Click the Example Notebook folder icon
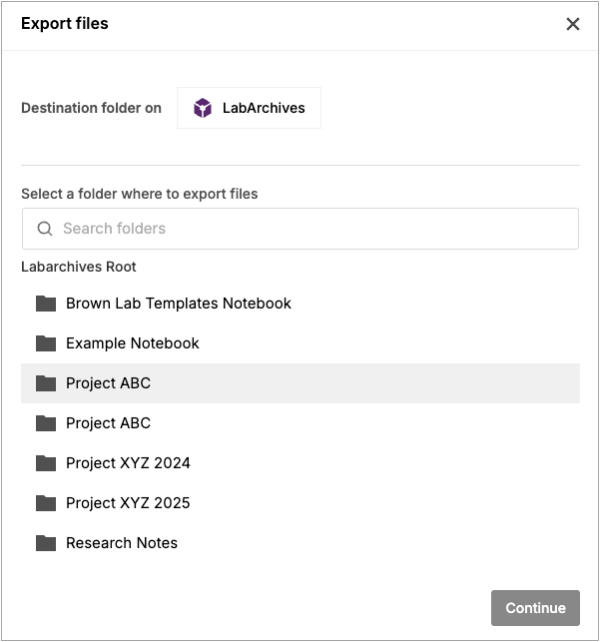The image size is (600, 642). tap(46, 343)
